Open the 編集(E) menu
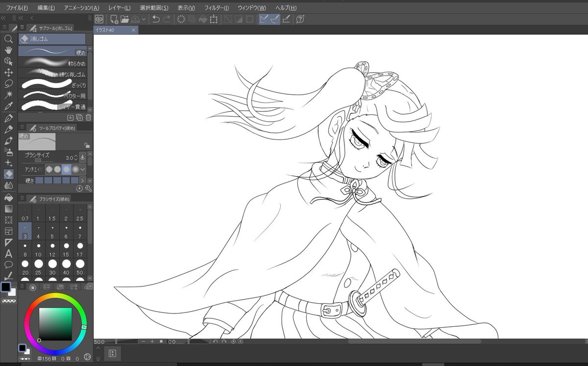 46,8
